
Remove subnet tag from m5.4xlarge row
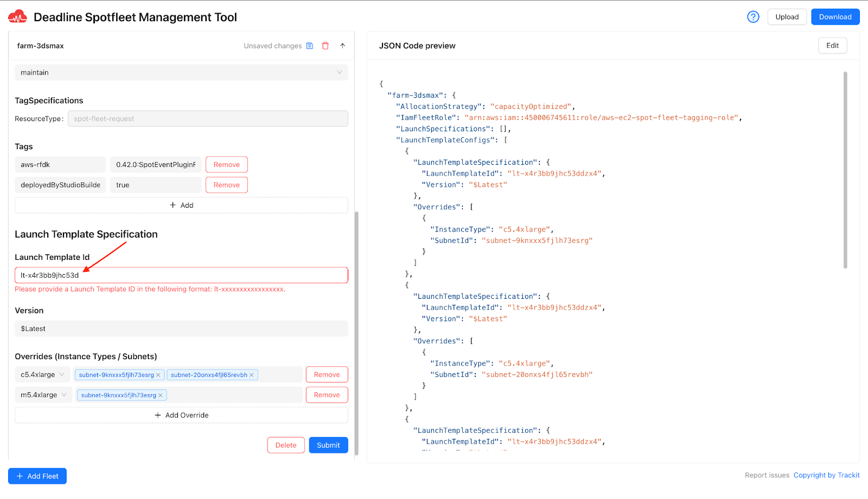161,395
